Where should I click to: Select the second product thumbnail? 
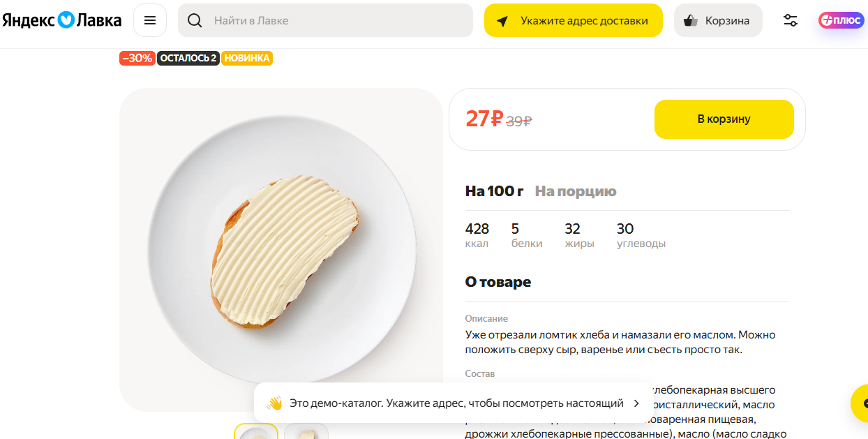pos(306,432)
